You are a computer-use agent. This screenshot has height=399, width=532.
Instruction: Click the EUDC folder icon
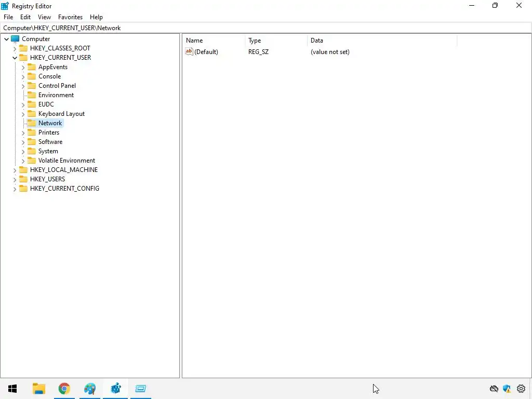tap(32, 104)
